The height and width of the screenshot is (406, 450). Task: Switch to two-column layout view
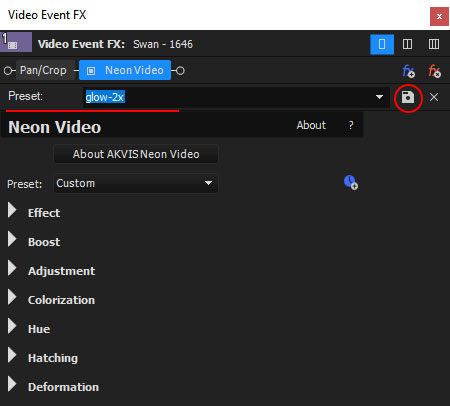[x=407, y=44]
